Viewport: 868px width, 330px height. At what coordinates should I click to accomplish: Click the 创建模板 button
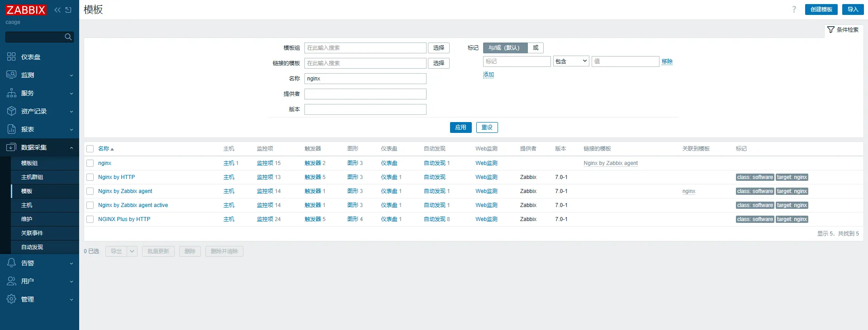coord(821,9)
